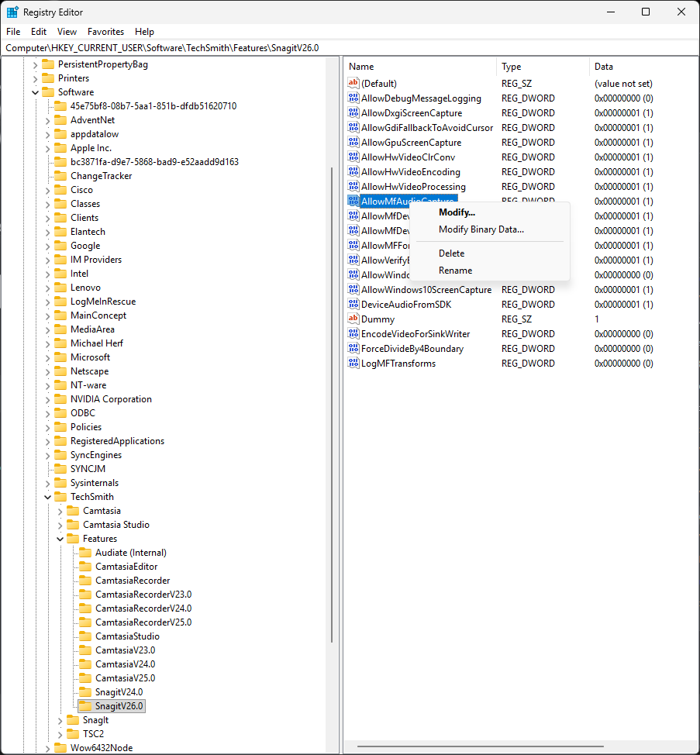The width and height of the screenshot is (700, 755).
Task: Expand the Camtasia Studio tree node
Action: (60, 525)
